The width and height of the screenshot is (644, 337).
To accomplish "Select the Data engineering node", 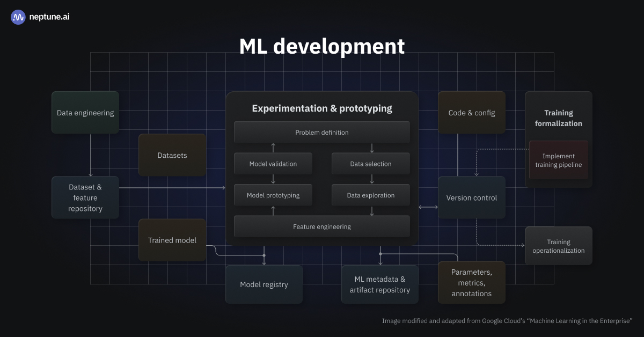I will coord(85,112).
